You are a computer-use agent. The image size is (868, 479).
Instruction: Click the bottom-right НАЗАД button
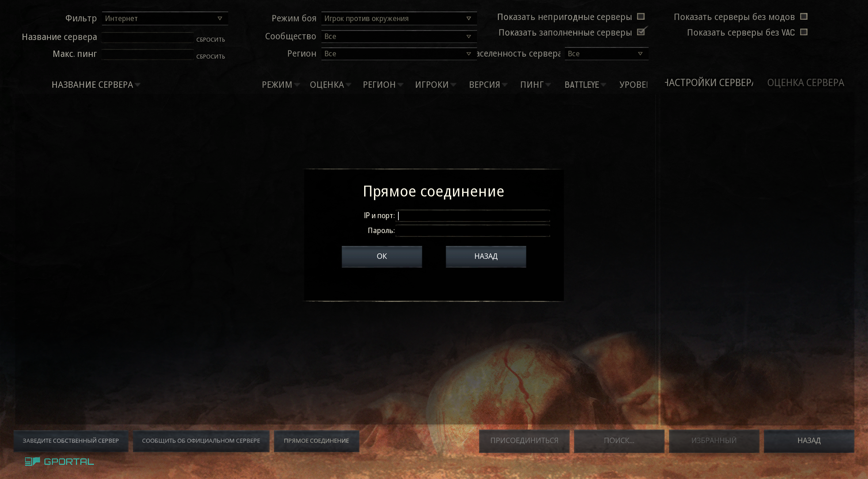click(809, 441)
